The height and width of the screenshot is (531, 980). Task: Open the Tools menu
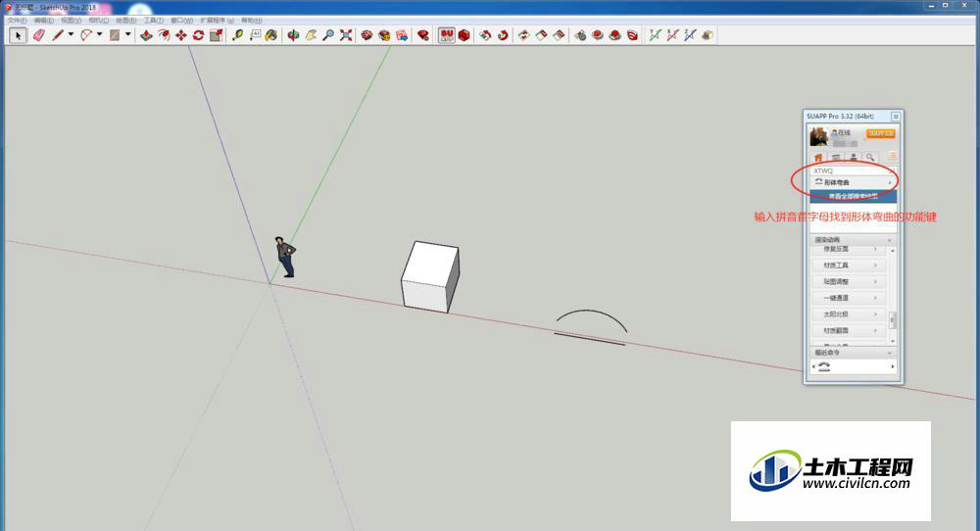[x=153, y=21]
